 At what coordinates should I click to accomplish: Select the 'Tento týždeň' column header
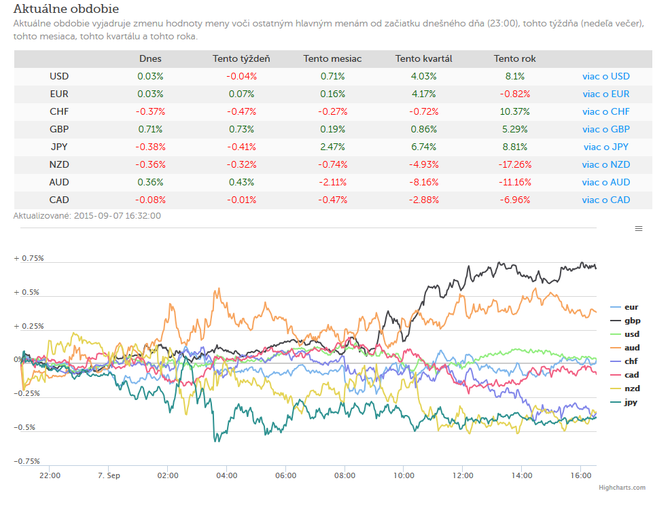241,59
